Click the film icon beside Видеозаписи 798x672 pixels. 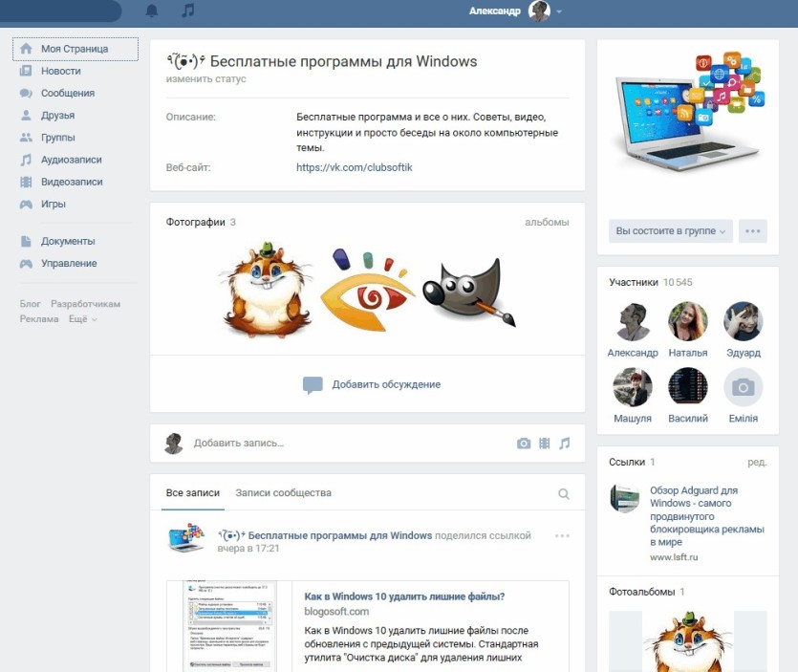coord(26,182)
